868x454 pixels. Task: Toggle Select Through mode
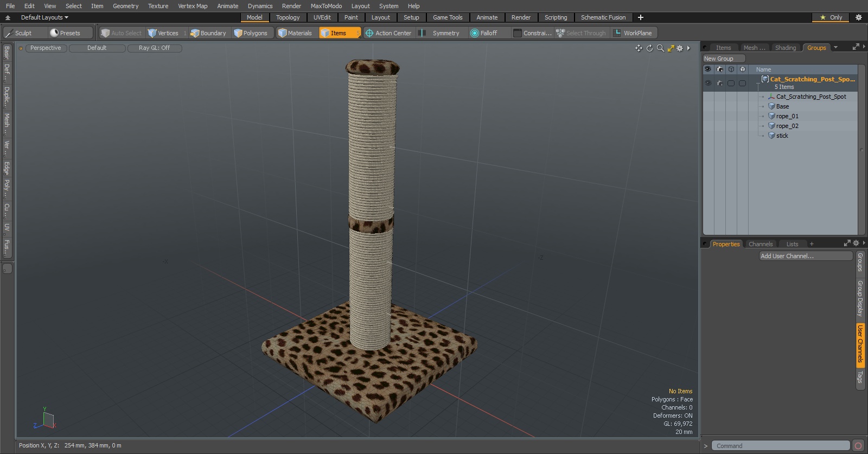coord(581,33)
